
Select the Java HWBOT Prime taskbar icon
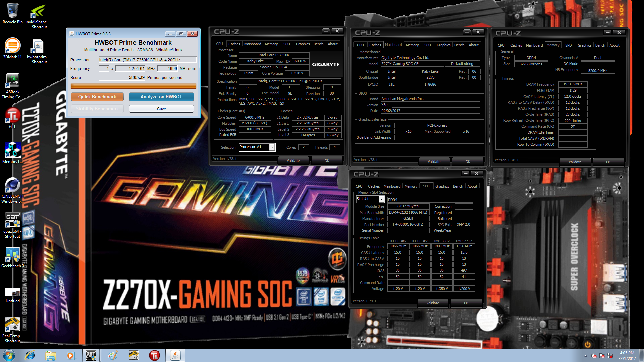tap(175, 355)
